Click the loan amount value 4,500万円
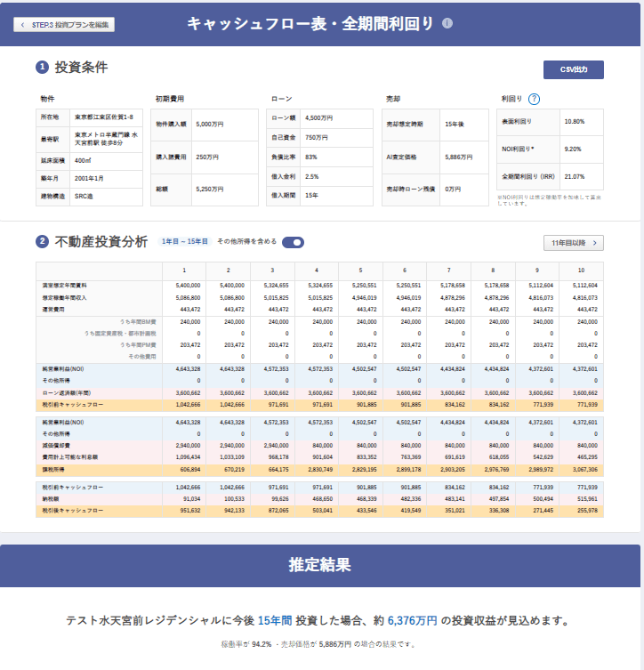 318,118
